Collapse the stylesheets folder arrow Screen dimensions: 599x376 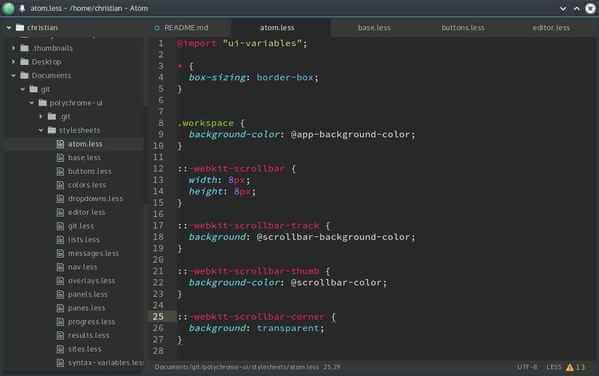pyautogui.click(x=41, y=130)
